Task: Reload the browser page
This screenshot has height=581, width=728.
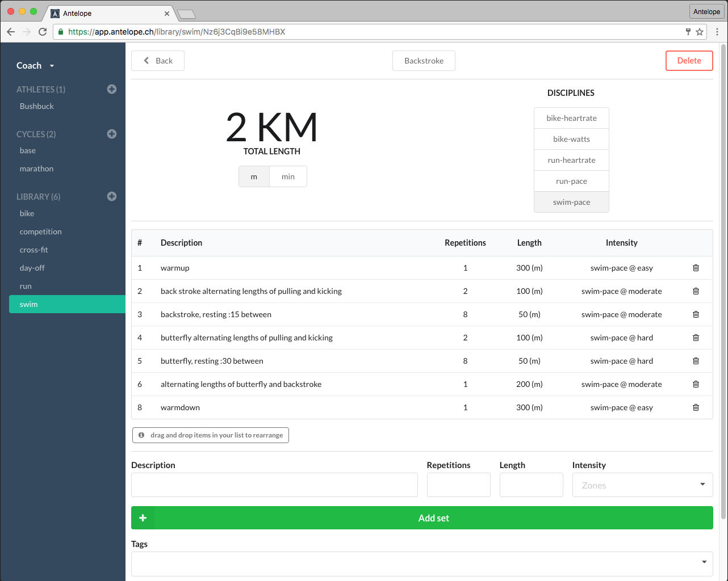Action: click(x=43, y=32)
